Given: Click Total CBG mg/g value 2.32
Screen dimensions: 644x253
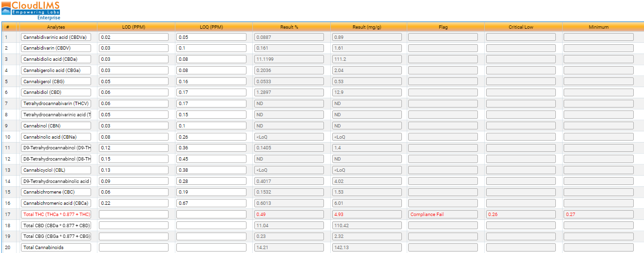Looking at the screenshot, I should (x=366, y=236).
